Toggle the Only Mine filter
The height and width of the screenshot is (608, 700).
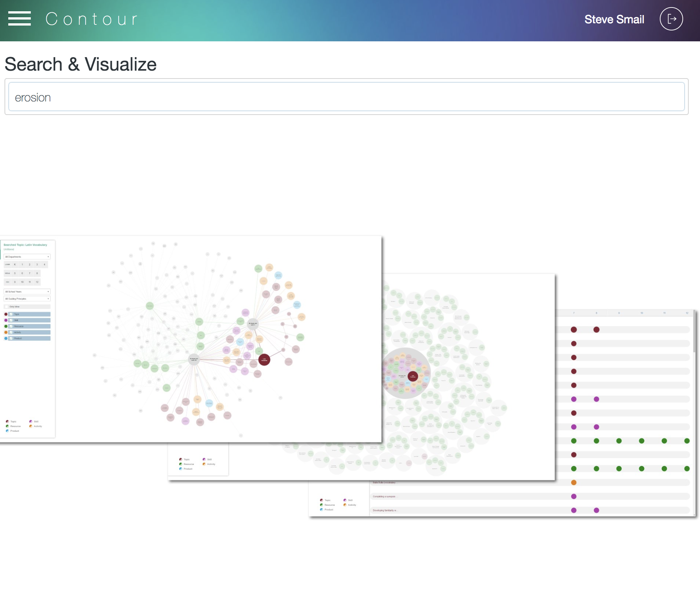coord(26,307)
